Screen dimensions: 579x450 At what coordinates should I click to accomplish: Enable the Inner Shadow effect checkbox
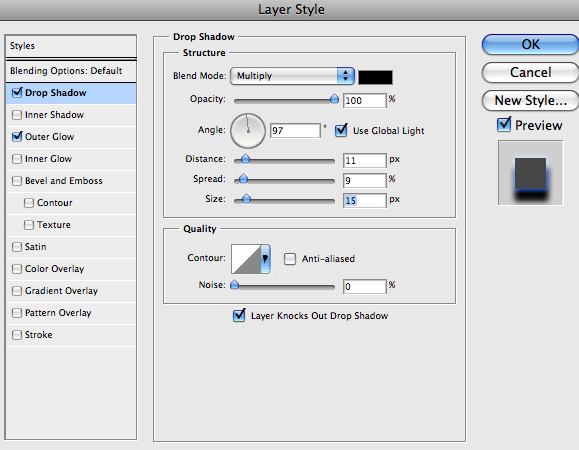(x=17, y=115)
